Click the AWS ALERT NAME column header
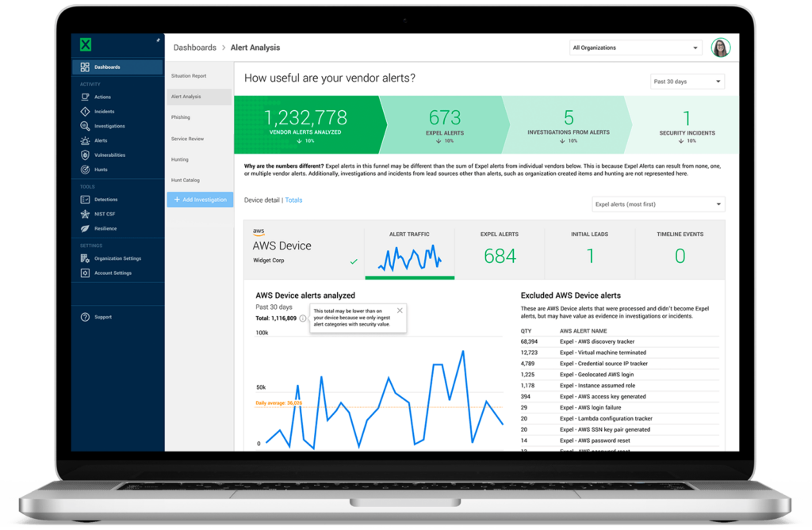Viewport: 812px width, 530px height. 583,331
